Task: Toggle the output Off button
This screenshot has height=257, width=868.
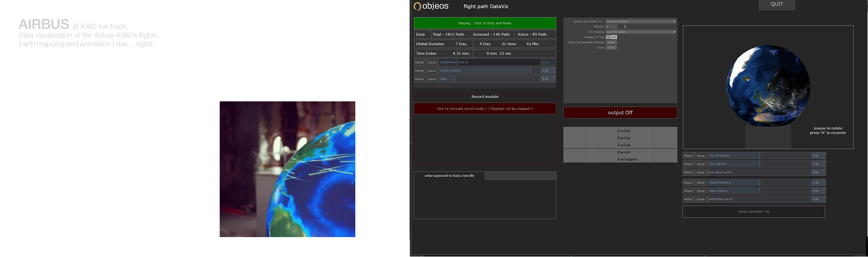Action: coord(620,113)
